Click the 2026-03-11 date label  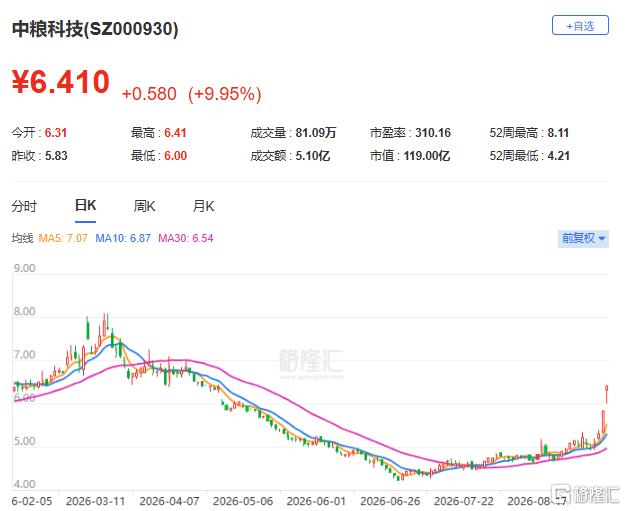(x=95, y=501)
